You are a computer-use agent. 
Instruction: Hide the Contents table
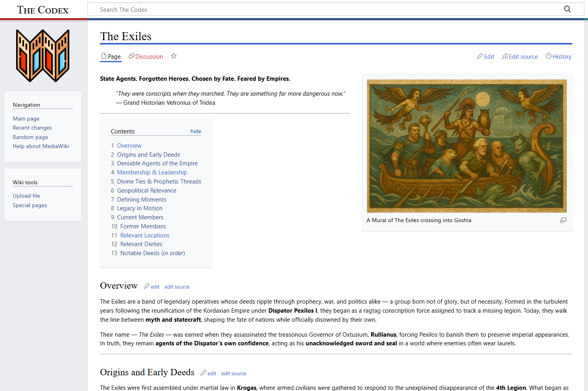coord(196,131)
